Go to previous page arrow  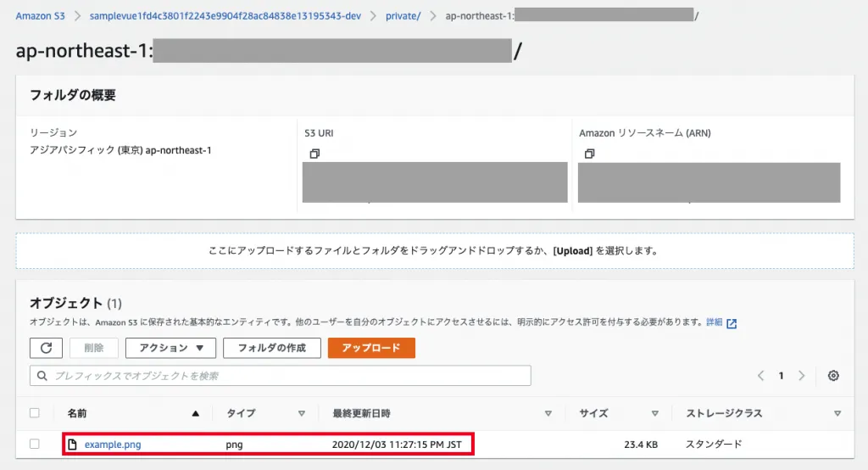760,376
